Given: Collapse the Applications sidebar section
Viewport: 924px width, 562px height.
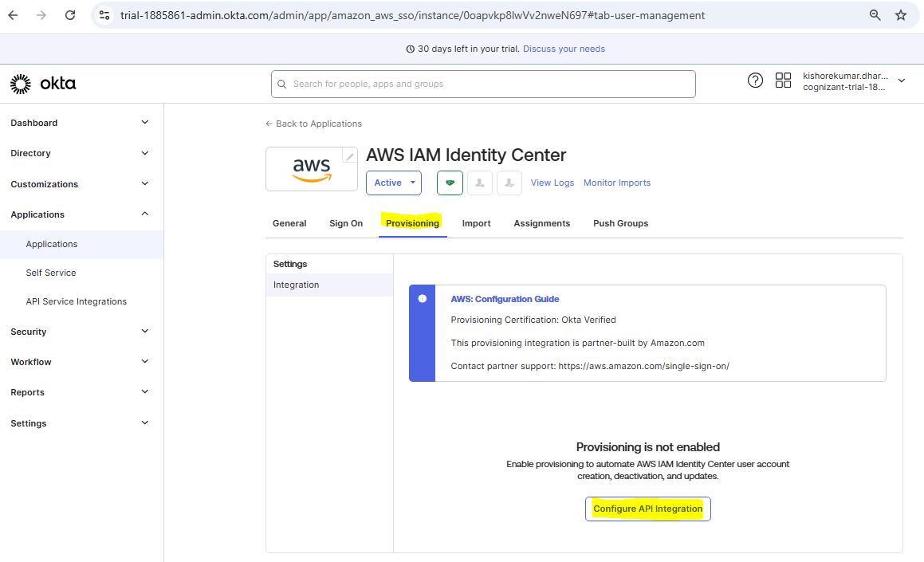Looking at the screenshot, I should click(x=144, y=214).
